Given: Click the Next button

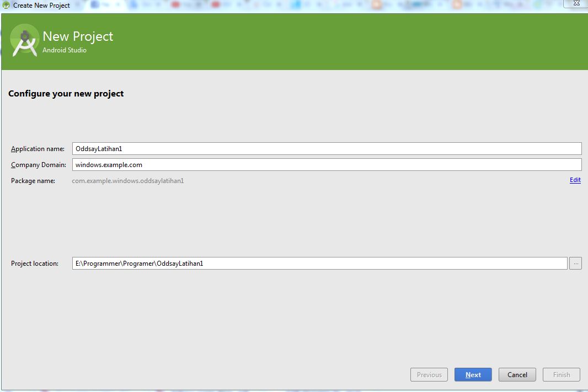Looking at the screenshot, I should tap(473, 374).
